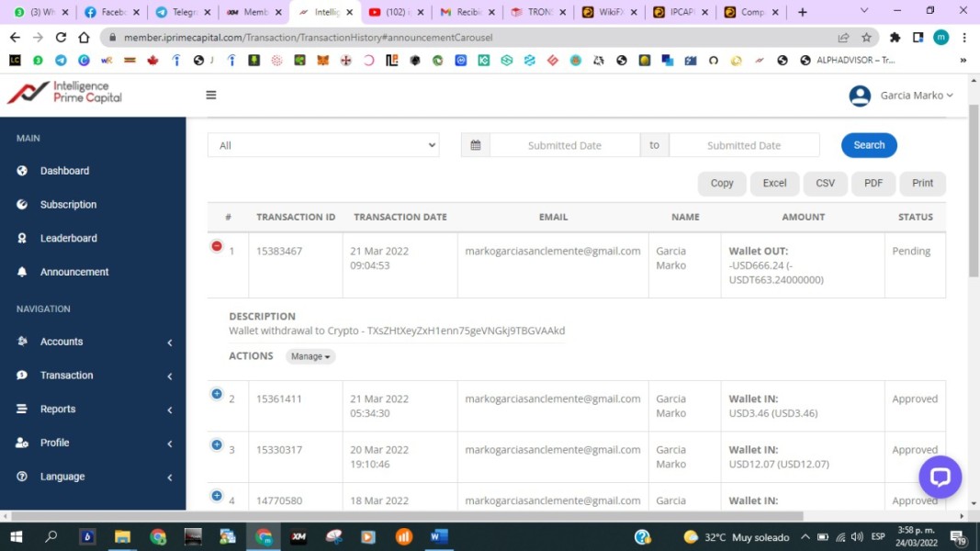The height and width of the screenshot is (551, 980).
Task: Open Chrome three-dot menu
Action: click(964, 38)
